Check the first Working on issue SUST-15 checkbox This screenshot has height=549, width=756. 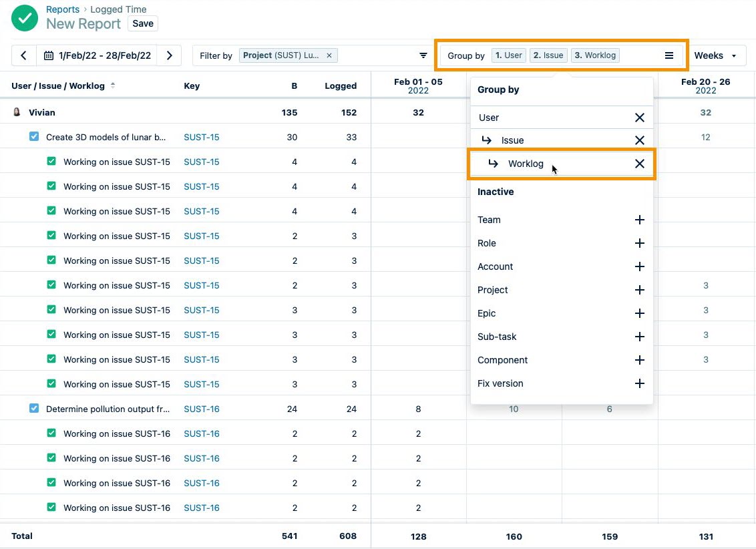coord(51,162)
